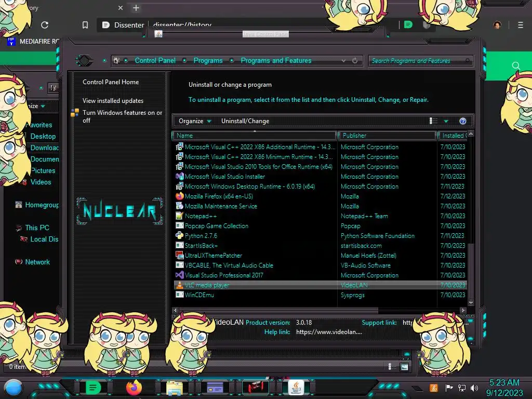532x399 pixels.
Task: Select Microsoft Windows Desktop Runtime 6.0.19
Action: (250, 187)
